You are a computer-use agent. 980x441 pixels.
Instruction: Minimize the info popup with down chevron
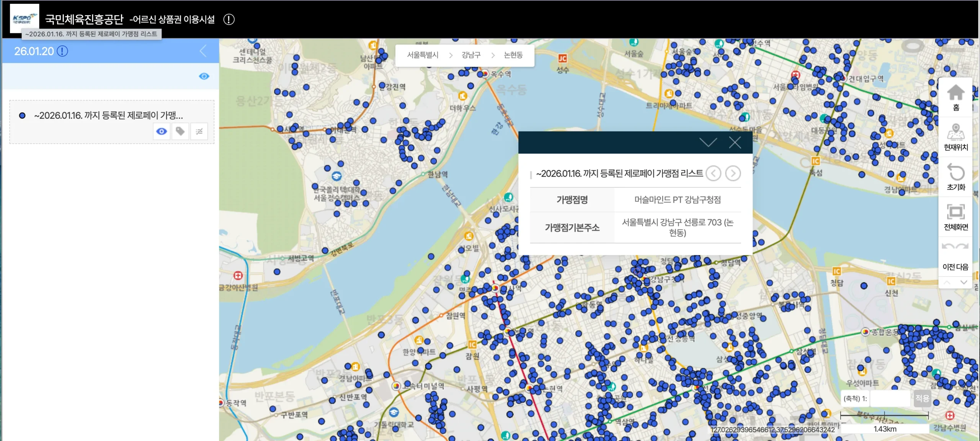pyautogui.click(x=708, y=143)
